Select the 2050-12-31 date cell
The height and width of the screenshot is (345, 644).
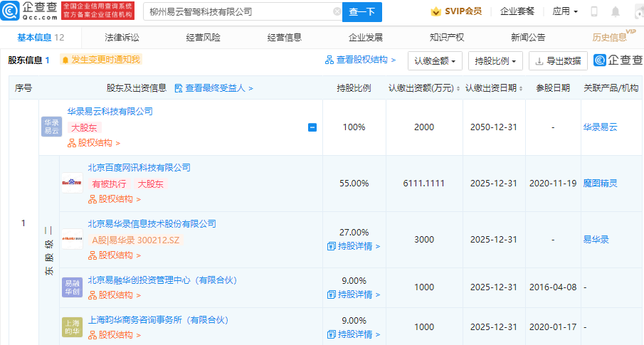(494, 127)
